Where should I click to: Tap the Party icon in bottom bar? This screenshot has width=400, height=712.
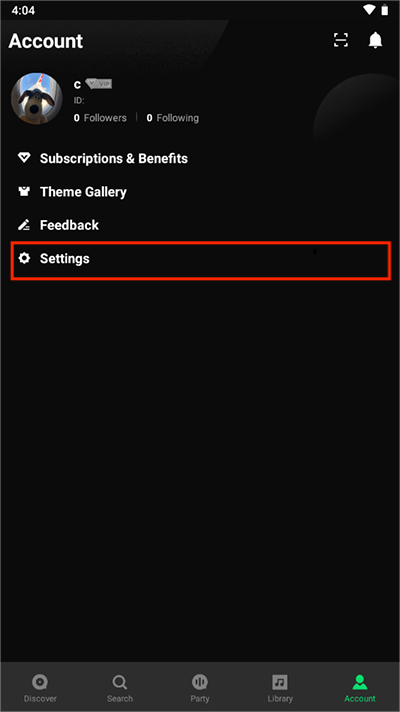coord(200,682)
